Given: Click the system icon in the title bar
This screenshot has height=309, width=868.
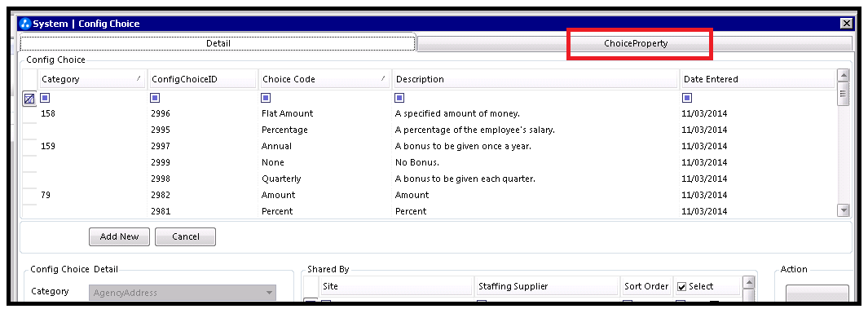Looking at the screenshot, I should [25, 24].
